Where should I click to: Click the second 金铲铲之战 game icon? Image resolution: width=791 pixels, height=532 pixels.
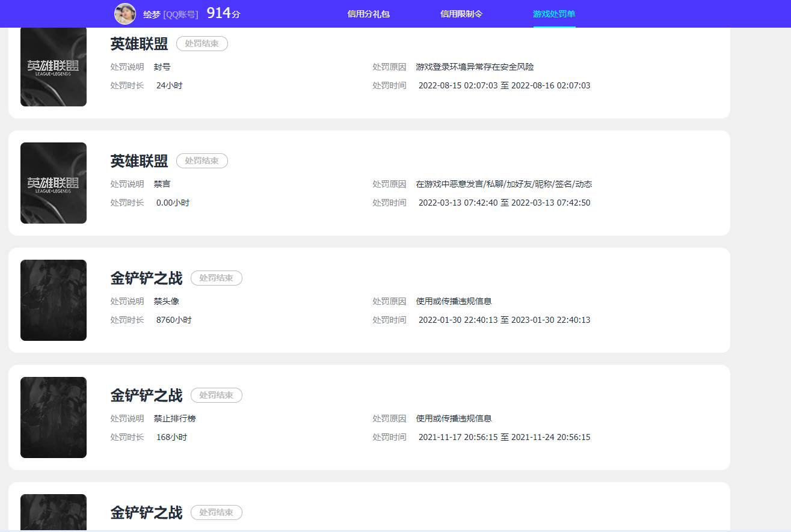53,417
